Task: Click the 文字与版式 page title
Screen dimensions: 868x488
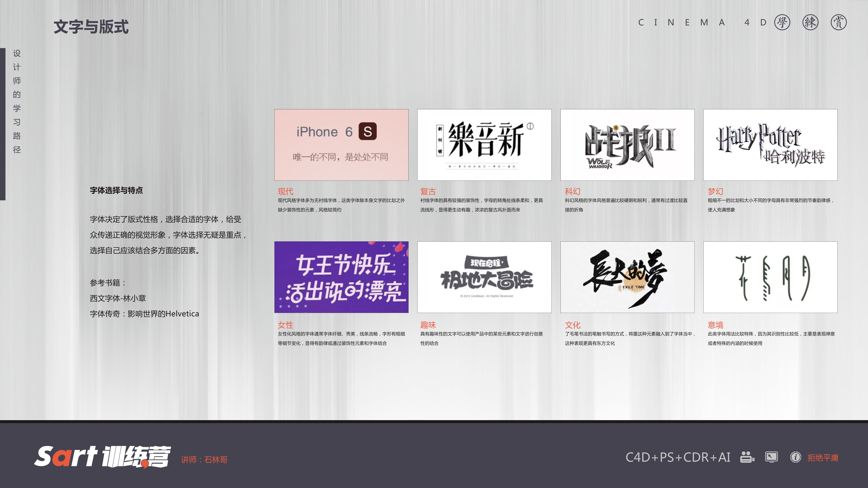Action: coord(91,27)
